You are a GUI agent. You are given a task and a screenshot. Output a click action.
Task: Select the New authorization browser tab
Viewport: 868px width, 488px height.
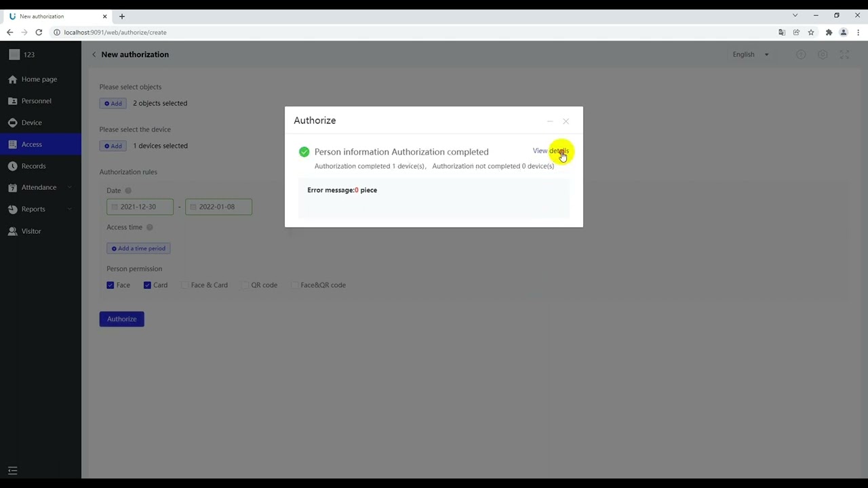(58, 16)
